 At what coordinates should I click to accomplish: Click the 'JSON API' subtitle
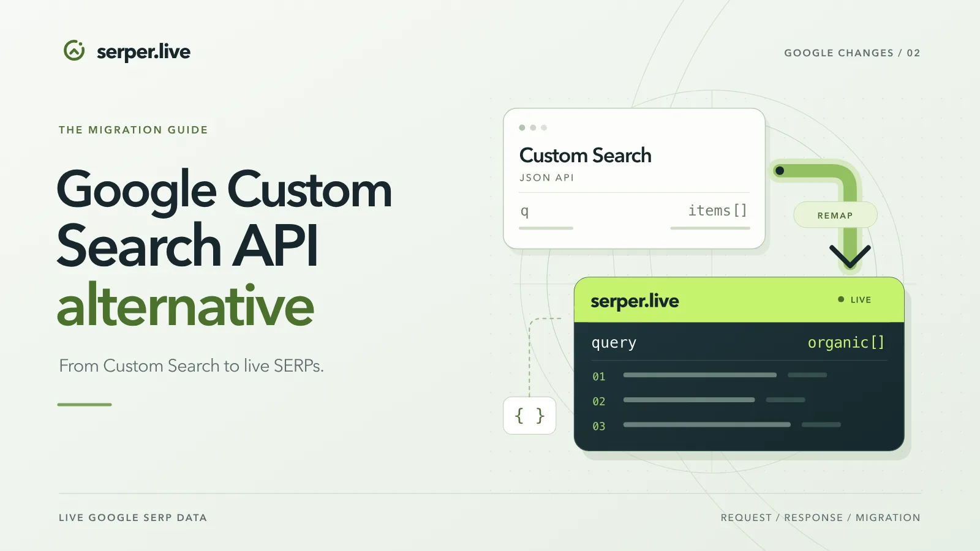click(547, 178)
